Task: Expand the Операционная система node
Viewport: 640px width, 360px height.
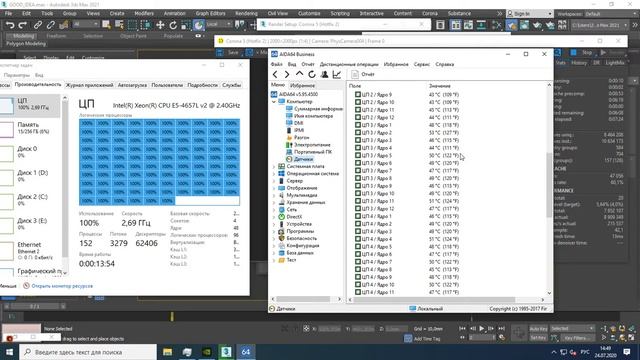Action: [274, 174]
